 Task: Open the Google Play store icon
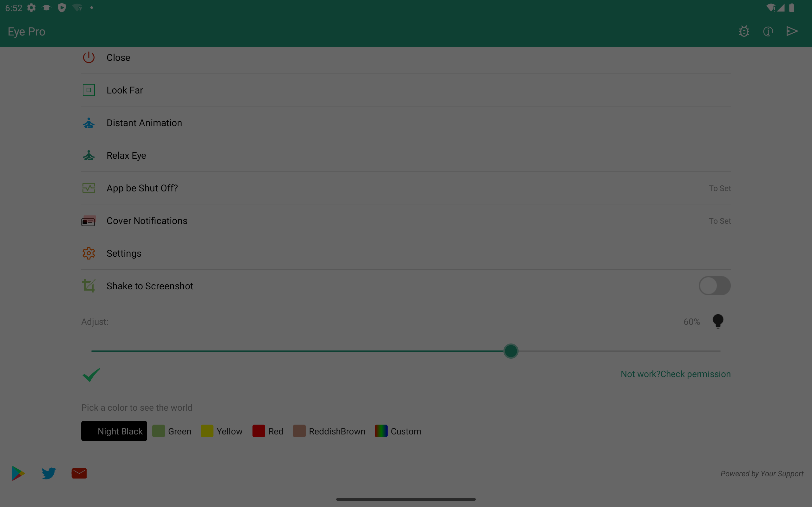click(18, 473)
